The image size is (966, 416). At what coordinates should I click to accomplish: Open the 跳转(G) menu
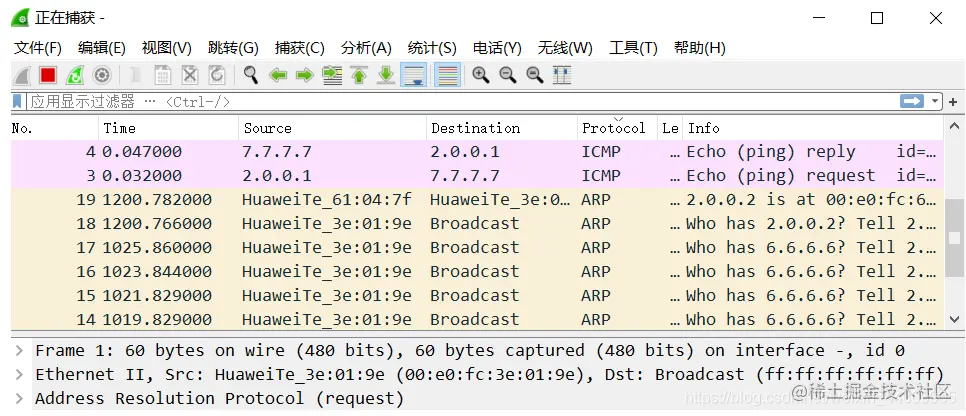(x=233, y=48)
